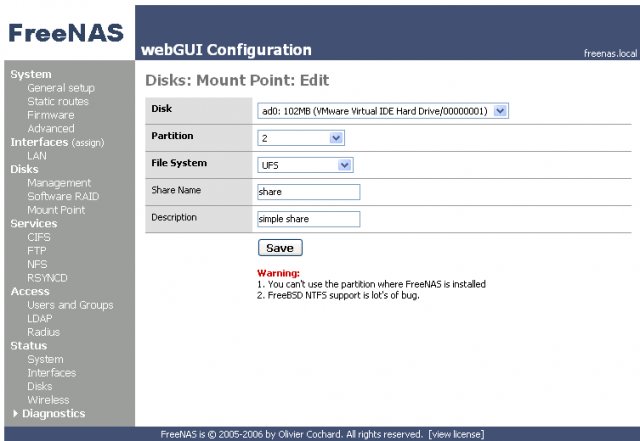The width and height of the screenshot is (640, 441).
Task: Select Mount Point in sidebar
Action: 56,210
